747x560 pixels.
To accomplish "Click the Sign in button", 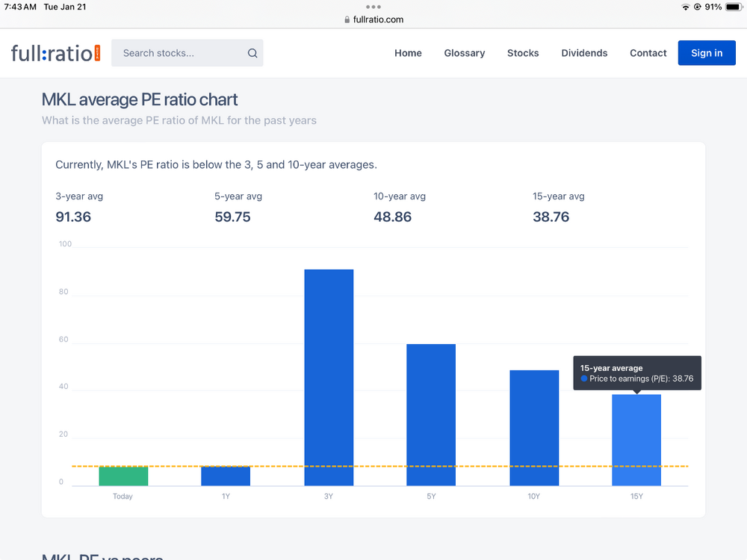I will point(707,53).
